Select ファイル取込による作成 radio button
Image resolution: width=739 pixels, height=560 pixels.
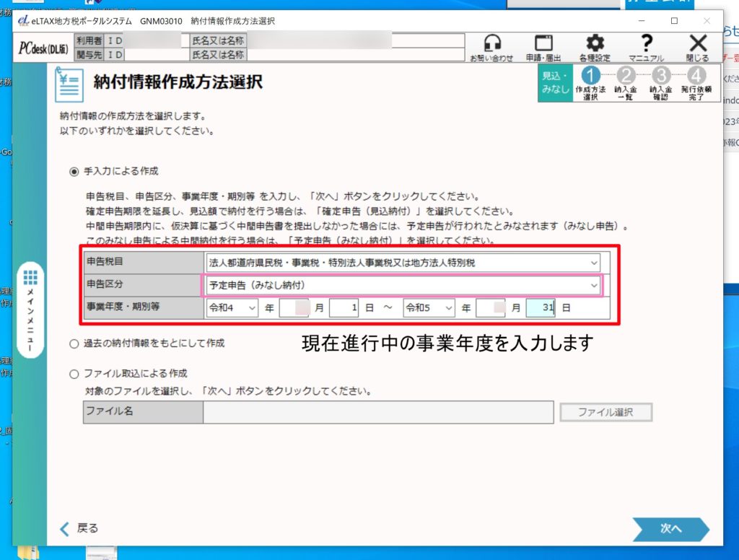click(x=73, y=374)
